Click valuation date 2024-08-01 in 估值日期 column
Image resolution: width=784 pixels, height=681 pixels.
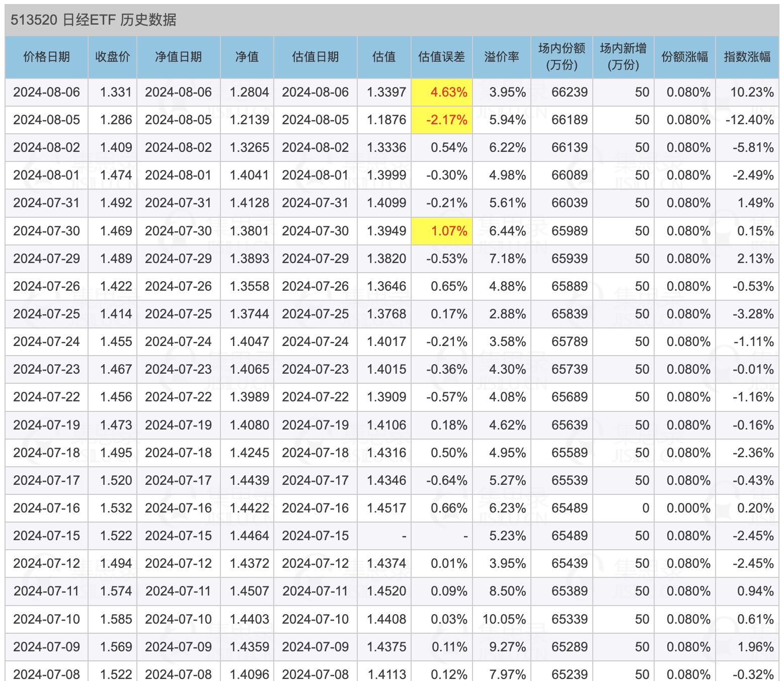315,176
